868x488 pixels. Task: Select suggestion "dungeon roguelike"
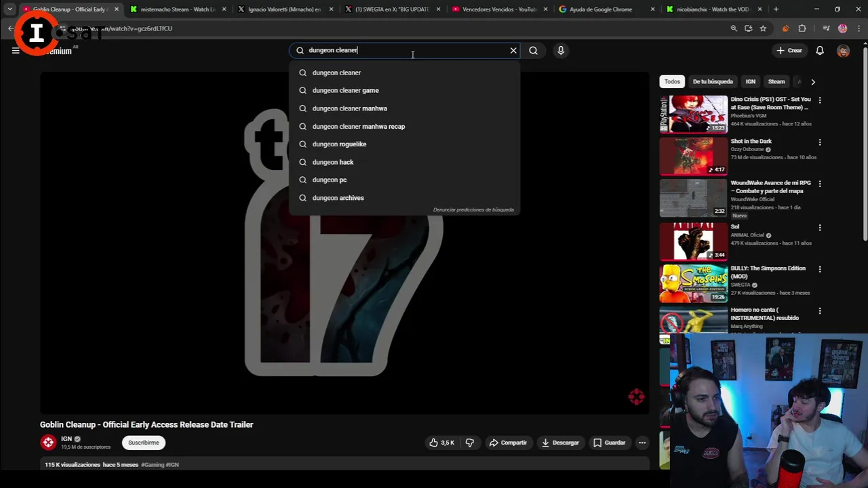[x=404, y=144]
